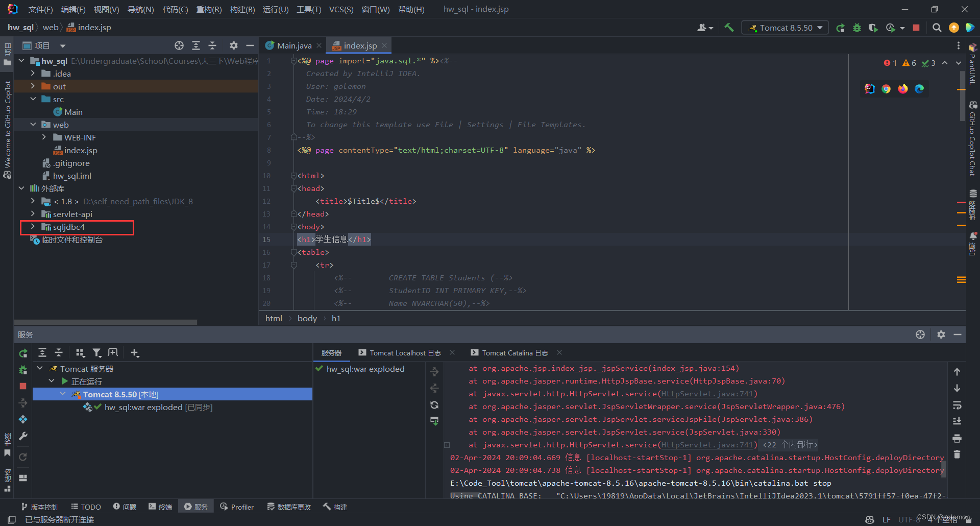
Task: Toggle soft-wrap icon in console sidebar
Action: coord(957,405)
